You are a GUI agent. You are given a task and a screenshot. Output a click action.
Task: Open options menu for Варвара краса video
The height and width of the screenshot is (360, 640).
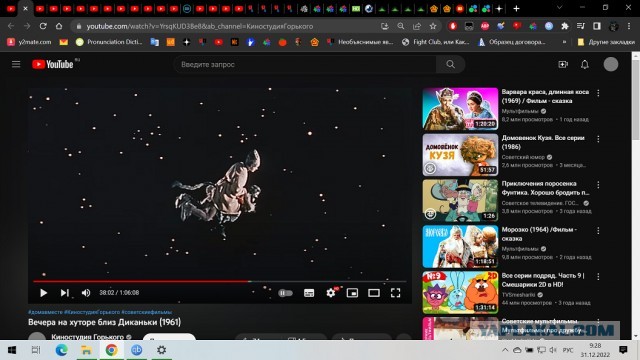(x=598, y=93)
